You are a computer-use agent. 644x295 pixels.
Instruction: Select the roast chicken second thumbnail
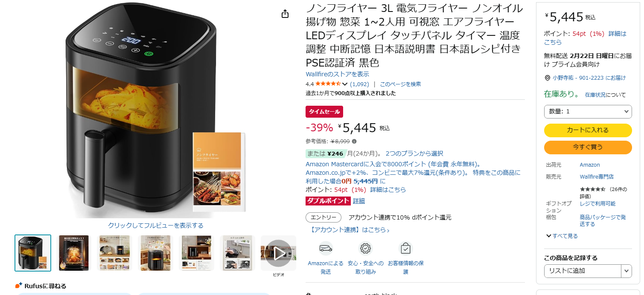(74, 253)
